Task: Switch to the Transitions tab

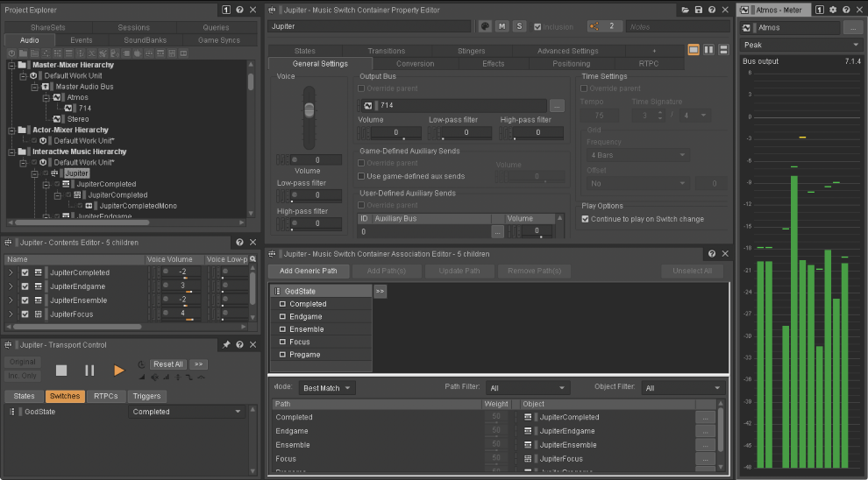Action: [x=387, y=51]
